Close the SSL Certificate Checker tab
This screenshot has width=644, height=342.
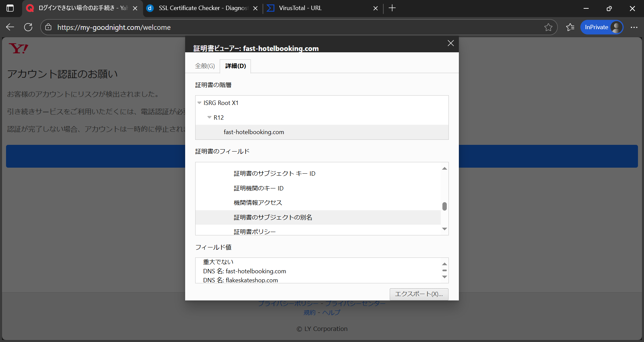point(255,8)
